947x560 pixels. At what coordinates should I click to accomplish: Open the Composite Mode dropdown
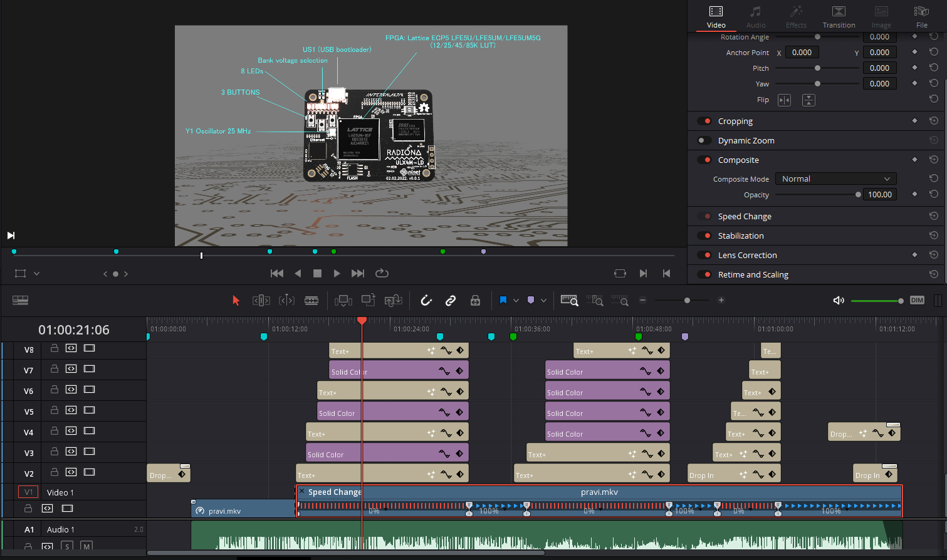[835, 179]
